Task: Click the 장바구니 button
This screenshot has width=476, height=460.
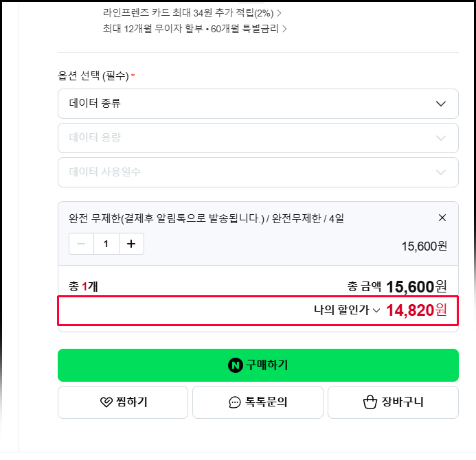Action: [x=393, y=402]
